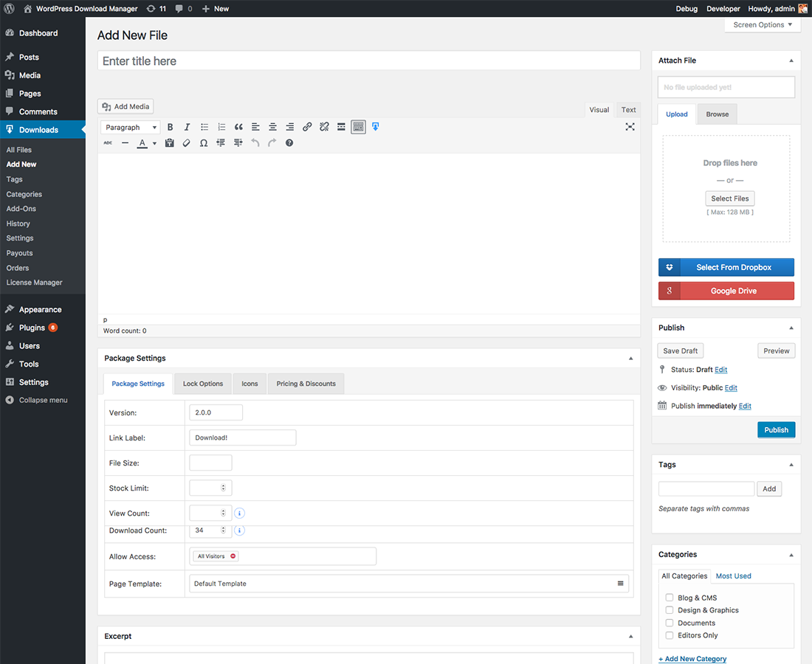This screenshot has height=664, width=812.
Task: Click the Enter title here field
Action: 368,61
